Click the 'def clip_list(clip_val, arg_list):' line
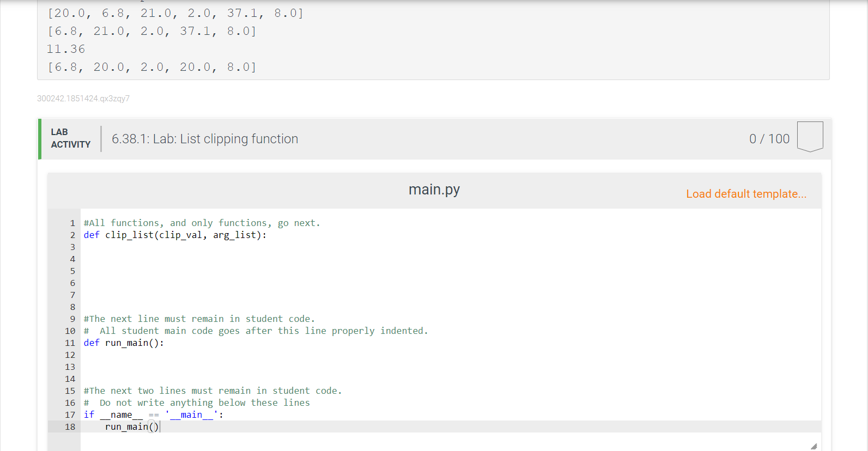This screenshot has height=451, width=868. click(x=175, y=235)
